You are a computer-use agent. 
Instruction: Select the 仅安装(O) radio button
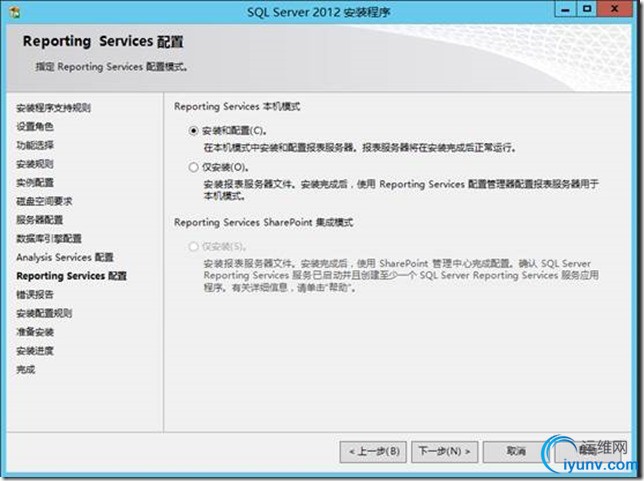[x=193, y=167]
